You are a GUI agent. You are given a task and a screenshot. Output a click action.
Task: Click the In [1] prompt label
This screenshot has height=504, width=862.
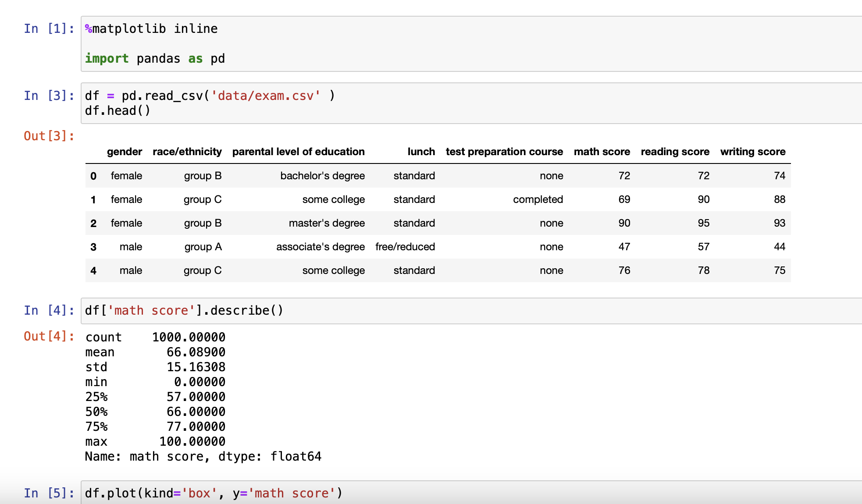(49, 29)
